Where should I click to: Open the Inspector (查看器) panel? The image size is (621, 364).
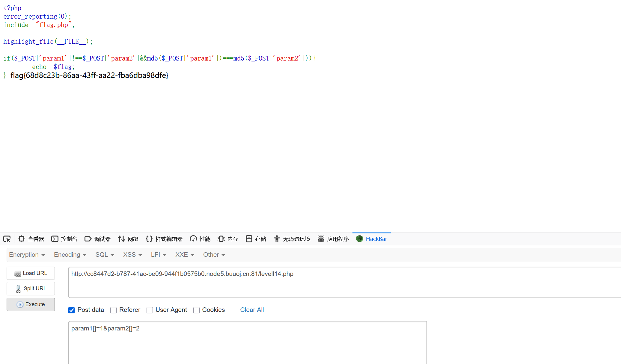(31, 239)
